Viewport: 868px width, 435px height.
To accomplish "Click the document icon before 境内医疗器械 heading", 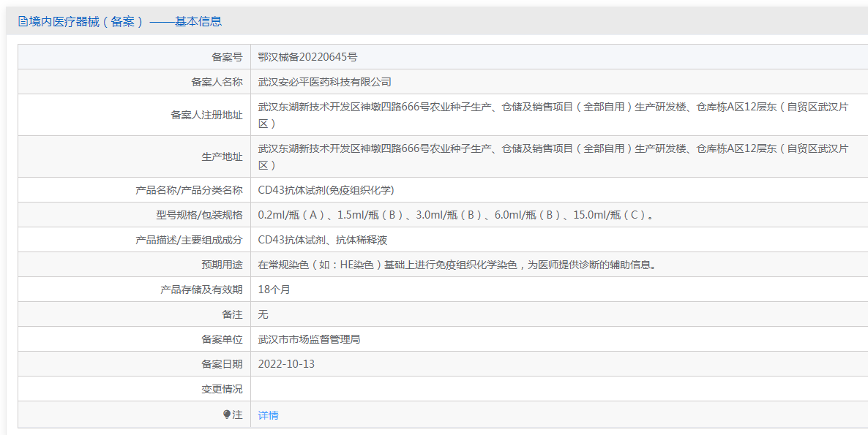I will pyautogui.click(x=23, y=21).
